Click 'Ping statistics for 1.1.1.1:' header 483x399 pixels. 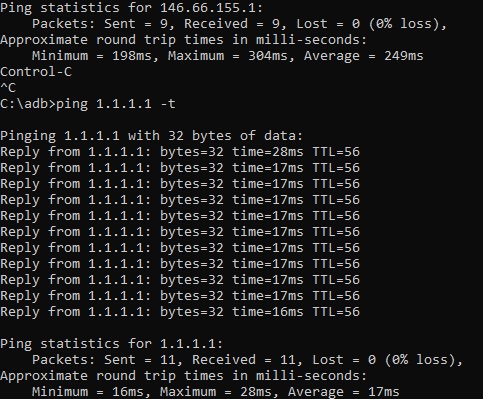tap(112, 344)
